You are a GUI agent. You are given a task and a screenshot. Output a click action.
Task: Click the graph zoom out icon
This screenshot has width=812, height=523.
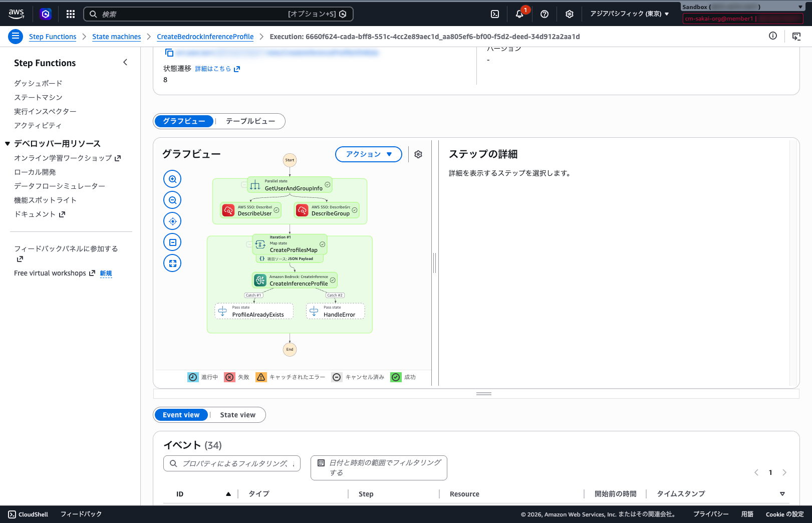[x=172, y=200]
